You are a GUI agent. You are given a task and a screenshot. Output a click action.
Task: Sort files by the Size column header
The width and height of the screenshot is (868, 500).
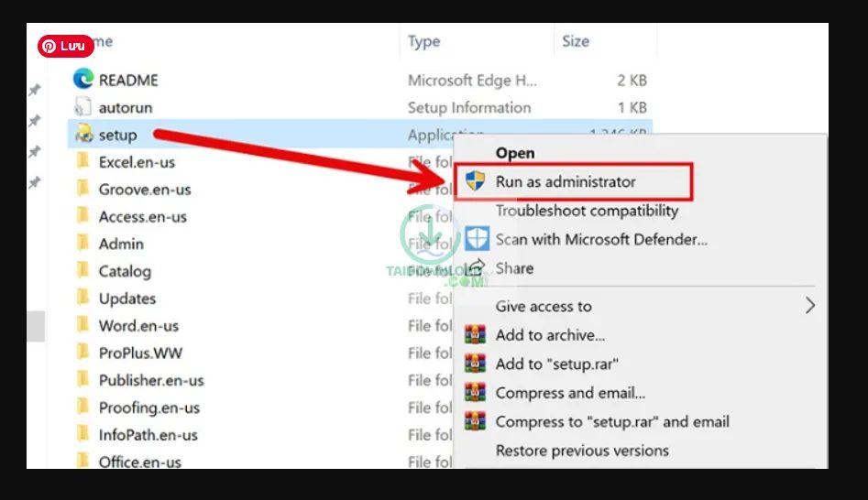[576, 41]
